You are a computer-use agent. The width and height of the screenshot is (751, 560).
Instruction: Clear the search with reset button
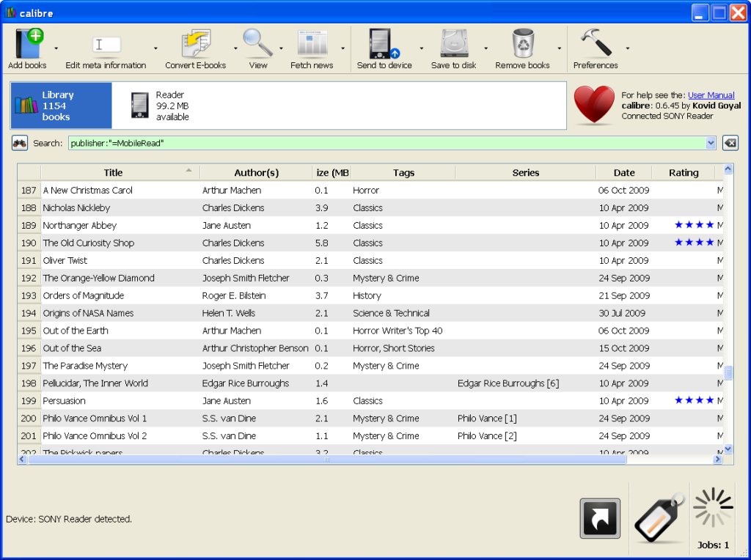pos(730,144)
